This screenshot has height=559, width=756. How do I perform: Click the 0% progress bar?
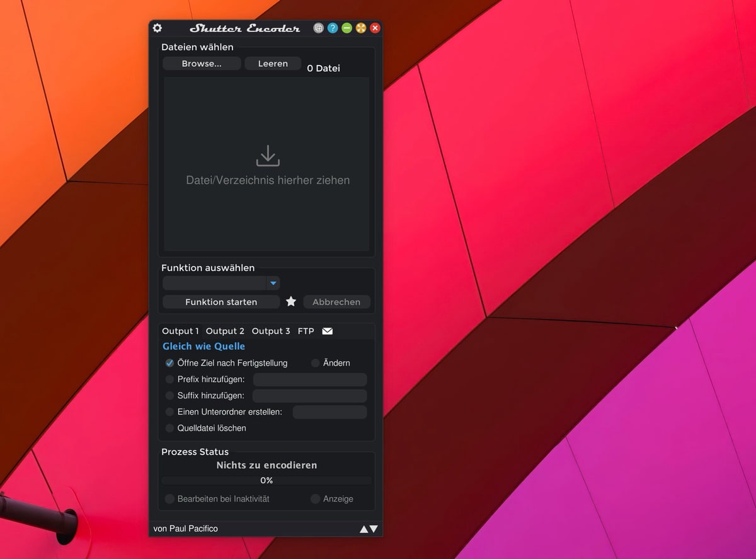(266, 480)
